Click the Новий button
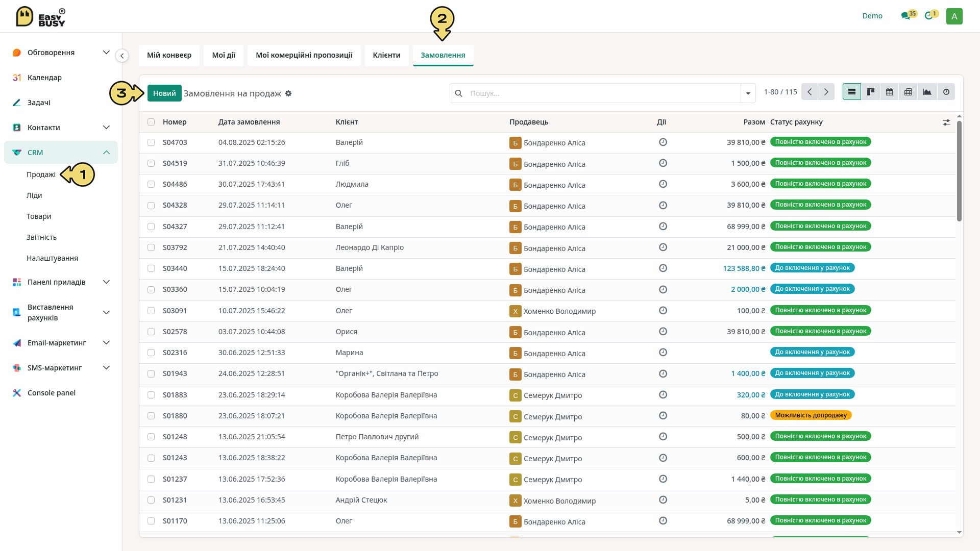Screen dimensions: 980x551 pos(164,93)
